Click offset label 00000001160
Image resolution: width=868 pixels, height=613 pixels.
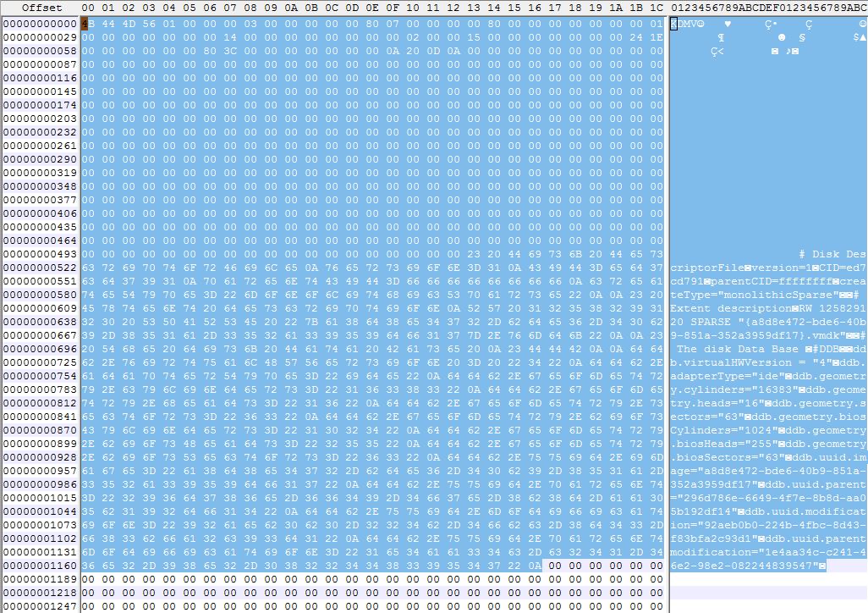pyautogui.click(x=40, y=566)
